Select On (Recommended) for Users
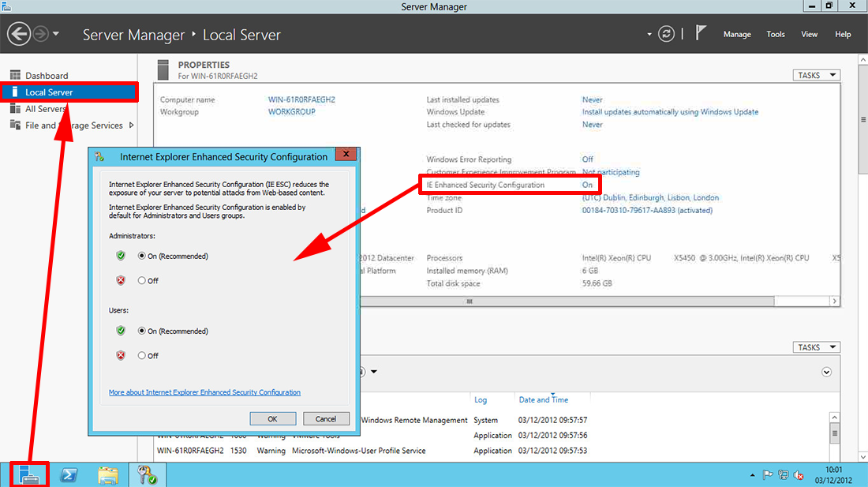This screenshot has height=487, width=868. point(142,331)
